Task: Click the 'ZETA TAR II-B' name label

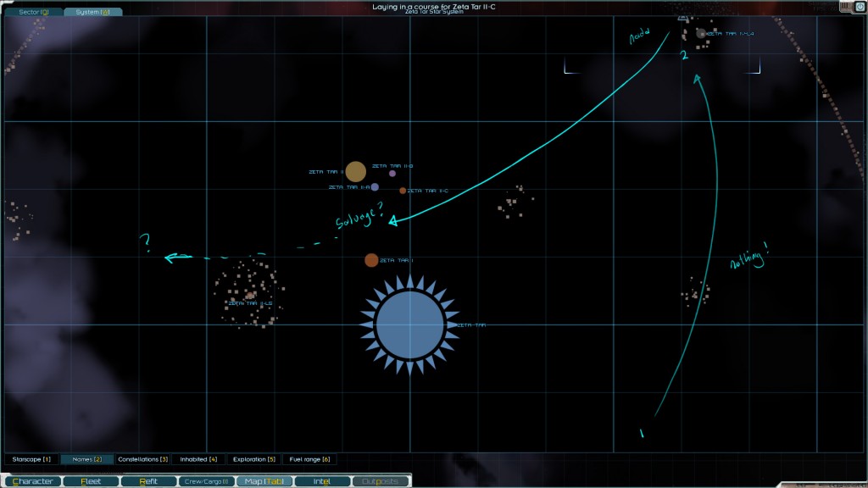Action: pos(392,166)
